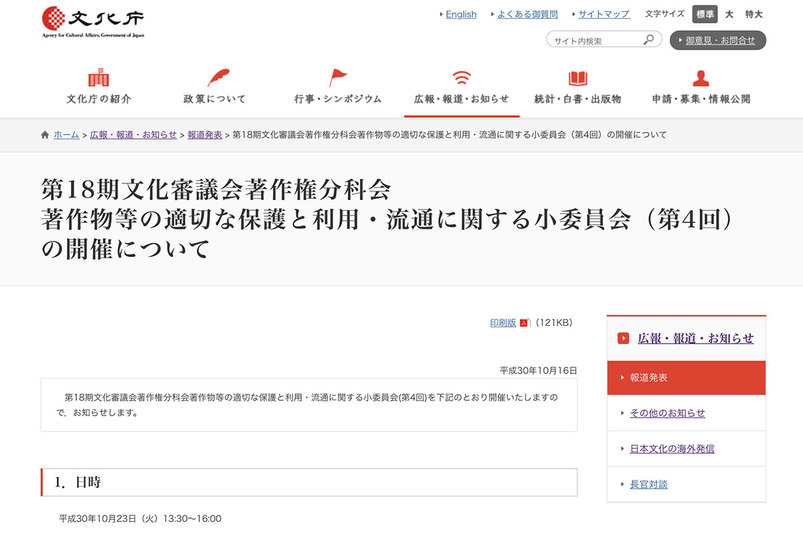Switch to the English site
Viewport: 803px width, 540px height.
[461, 14]
